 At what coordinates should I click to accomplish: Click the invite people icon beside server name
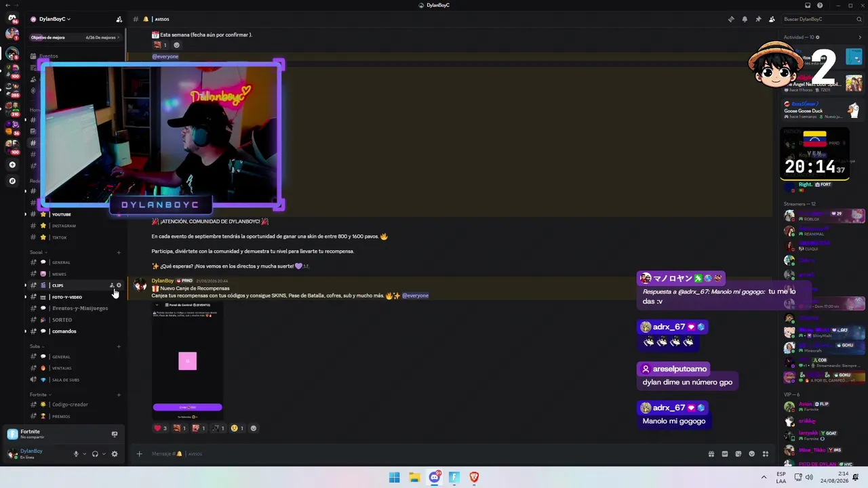[x=119, y=19]
